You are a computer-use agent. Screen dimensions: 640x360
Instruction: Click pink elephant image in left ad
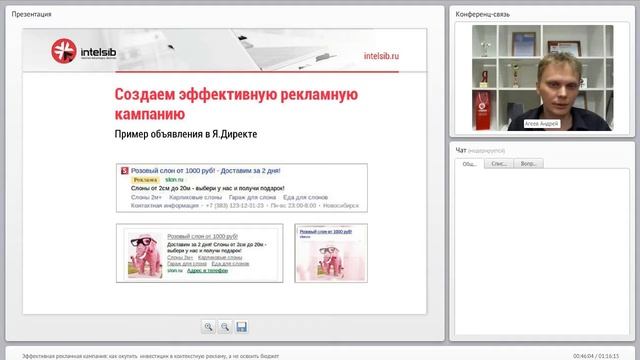tap(145, 255)
